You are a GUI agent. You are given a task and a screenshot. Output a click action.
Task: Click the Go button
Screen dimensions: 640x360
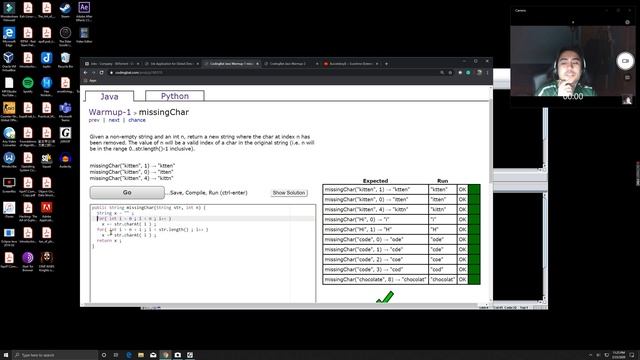pos(127,192)
